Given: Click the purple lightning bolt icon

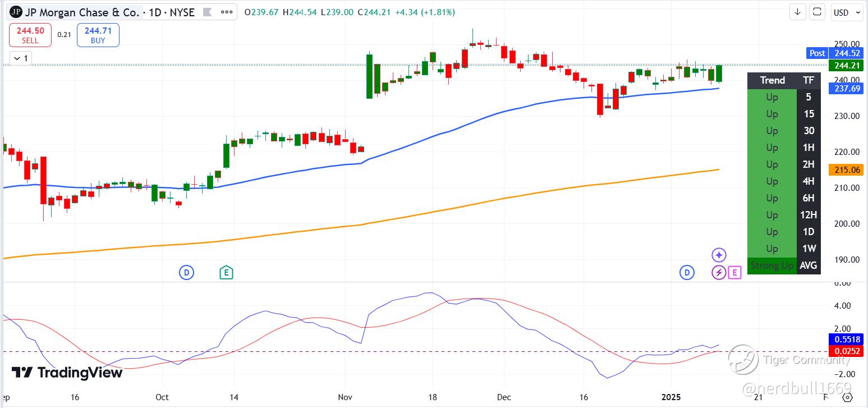Looking at the screenshot, I should [719, 273].
